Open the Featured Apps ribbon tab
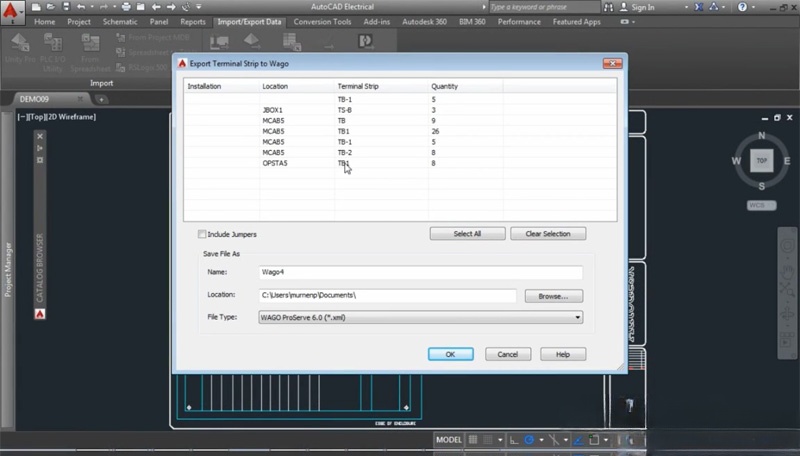 point(577,22)
